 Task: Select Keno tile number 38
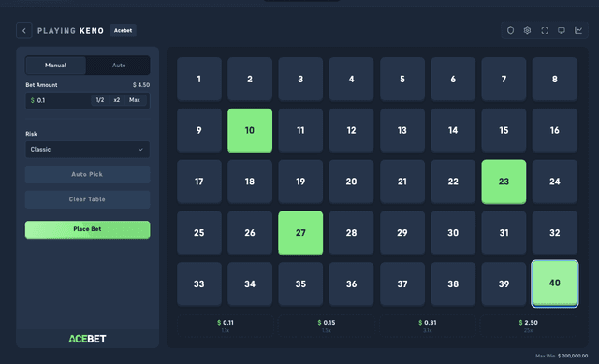(453, 284)
